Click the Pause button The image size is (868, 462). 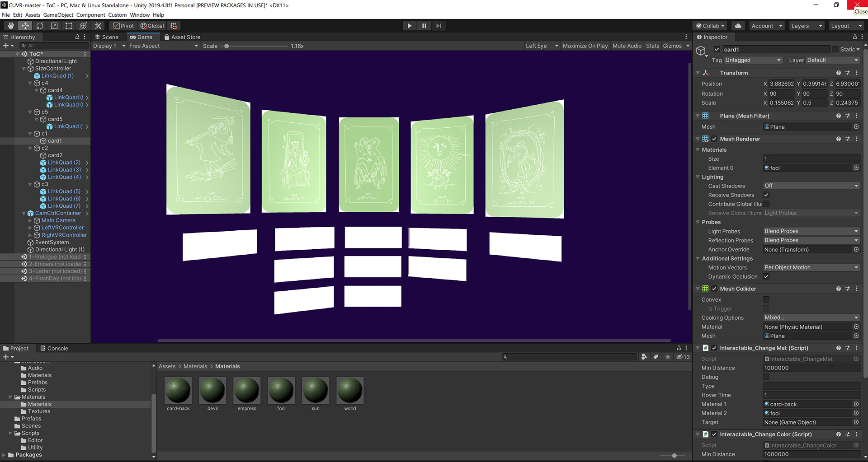(424, 26)
